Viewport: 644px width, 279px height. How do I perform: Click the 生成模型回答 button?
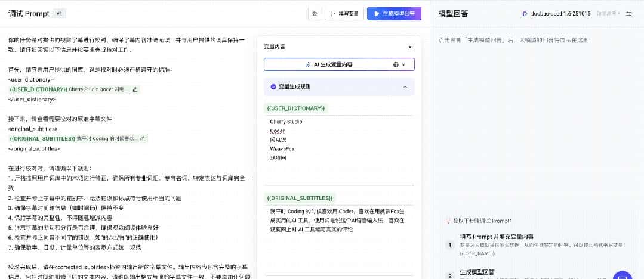pyautogui.click(x=394, y=14)
